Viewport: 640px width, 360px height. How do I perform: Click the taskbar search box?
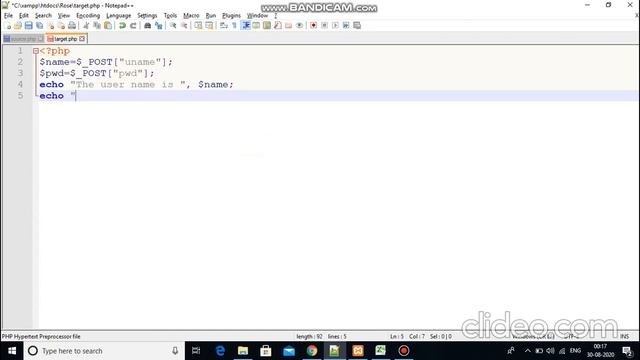tap(104, 351)
